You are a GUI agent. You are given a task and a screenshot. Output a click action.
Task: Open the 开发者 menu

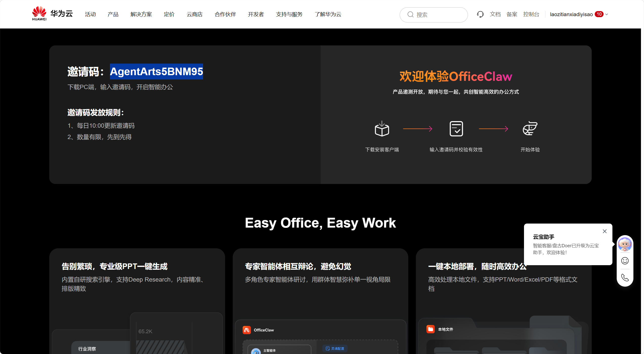[x=256, y=14]
